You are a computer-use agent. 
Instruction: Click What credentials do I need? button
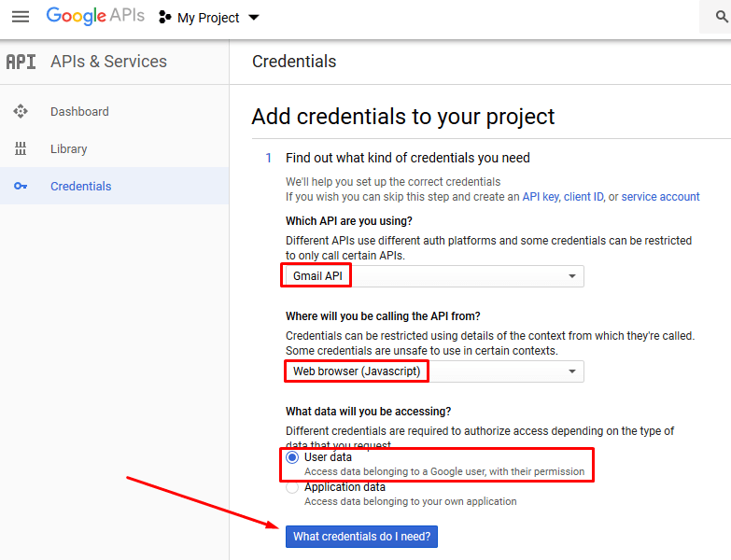pos(362,537)
